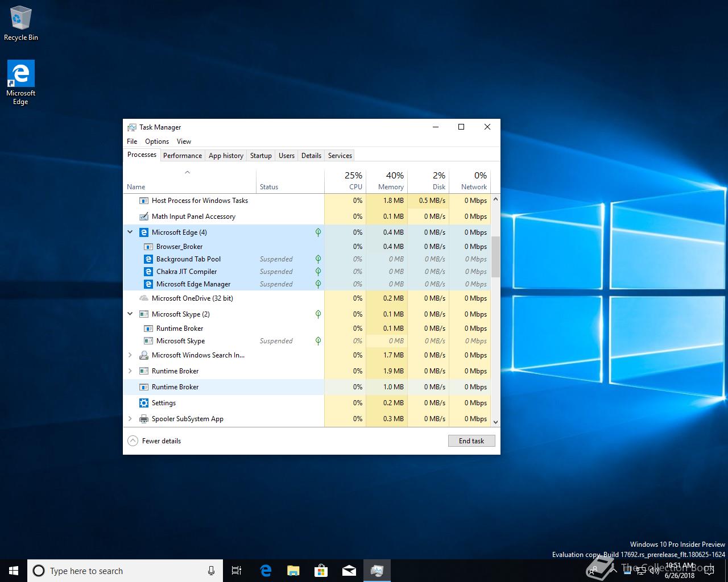Click the green leaf on Background Tab Pool row
This screenshot has width=728, height=582.
(318, 259)
